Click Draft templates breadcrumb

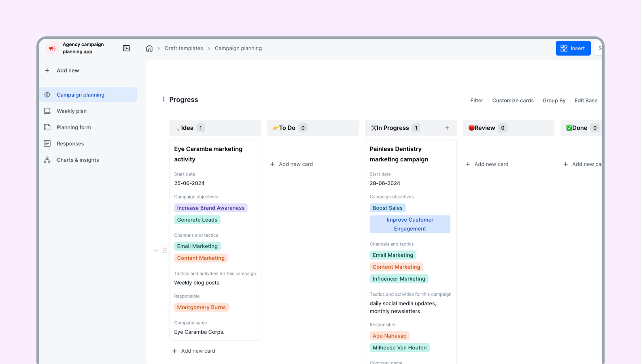(x=184, y=48)
